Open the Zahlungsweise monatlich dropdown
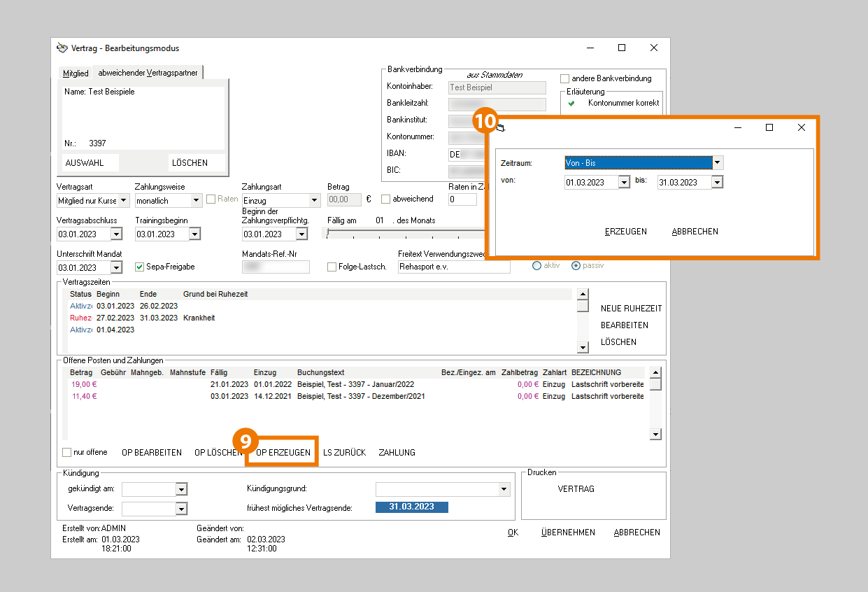The width and height of the screenshot is (868, 592). point(197,201)
